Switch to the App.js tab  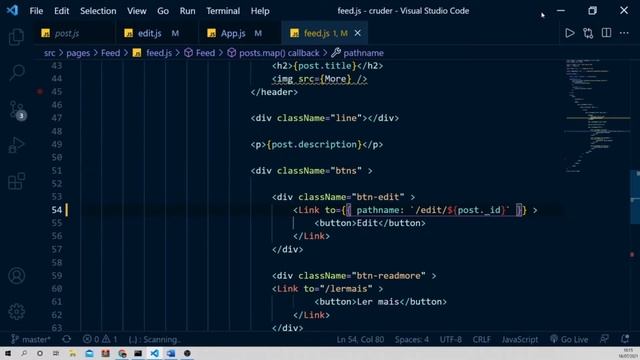click(x=240, y=33)
